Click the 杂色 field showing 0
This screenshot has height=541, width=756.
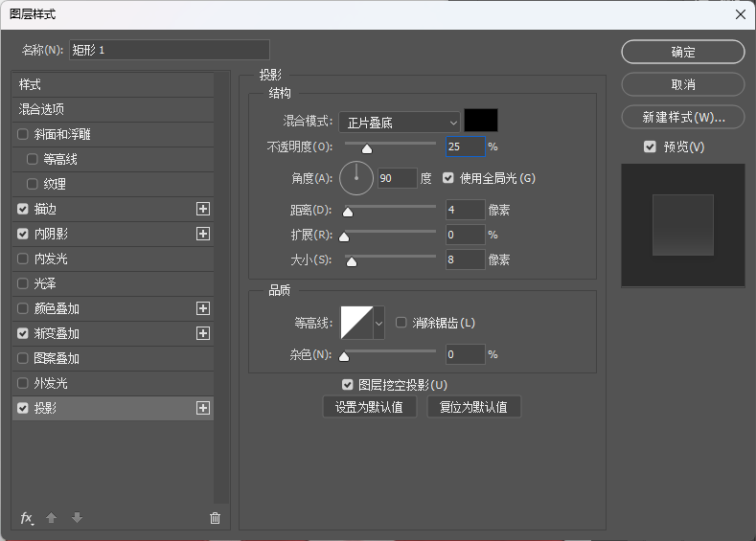[x=466, y=354]
